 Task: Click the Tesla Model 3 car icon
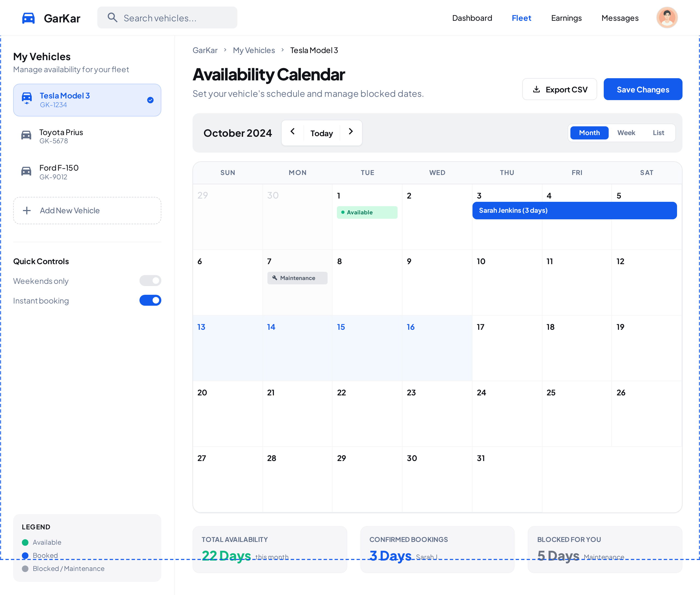point(27,98)
